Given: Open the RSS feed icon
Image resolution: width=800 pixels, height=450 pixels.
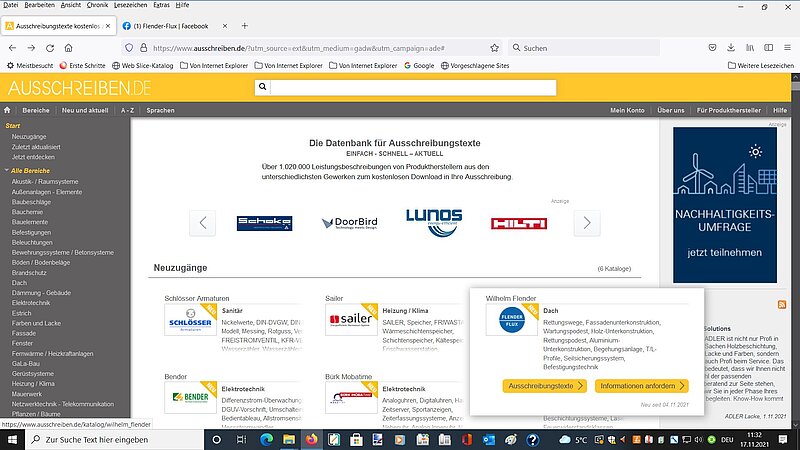Looking at the screenshot, I should coord(782,305).
